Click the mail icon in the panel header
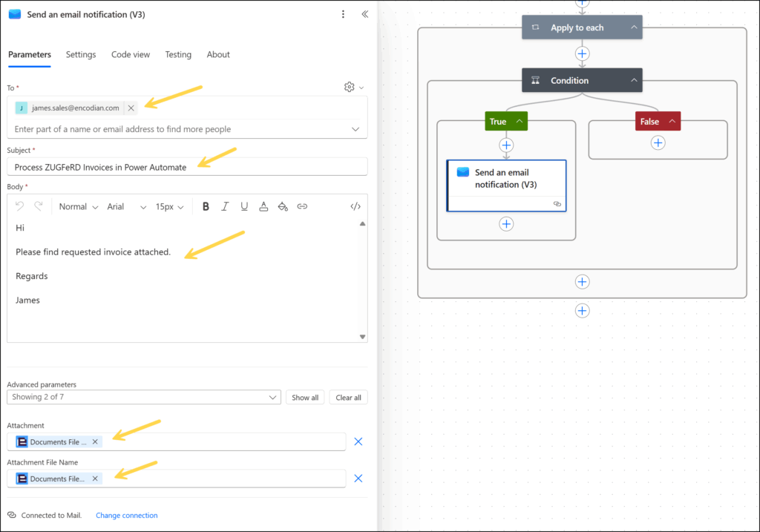This screenshot has height=532, width=760. point(15,14)
